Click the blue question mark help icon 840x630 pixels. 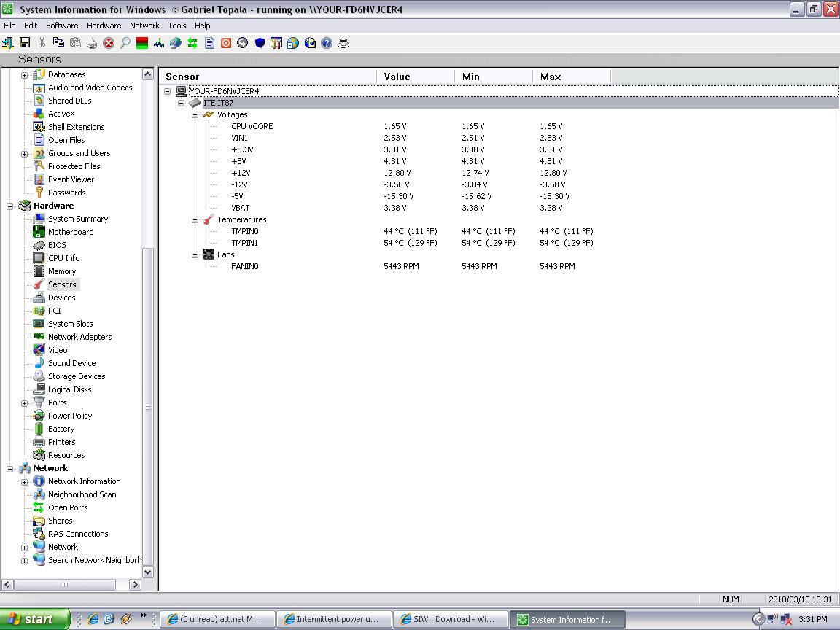(x=327, y=43)
